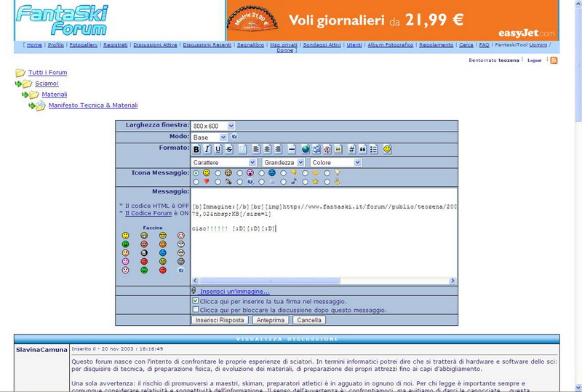Open the Il Codice Forum link
Viewport: 582px width, 392px height.
click(x=148, y=213)
